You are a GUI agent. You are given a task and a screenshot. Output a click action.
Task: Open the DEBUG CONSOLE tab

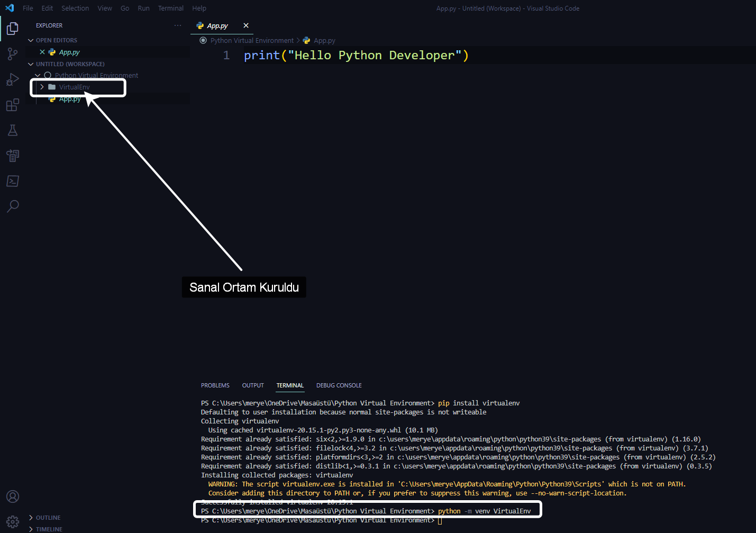pos(339,385)
